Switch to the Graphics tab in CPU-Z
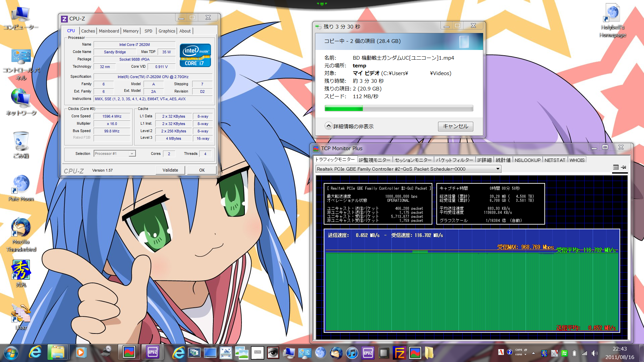644x362 pixels. [x=167, y=31]
